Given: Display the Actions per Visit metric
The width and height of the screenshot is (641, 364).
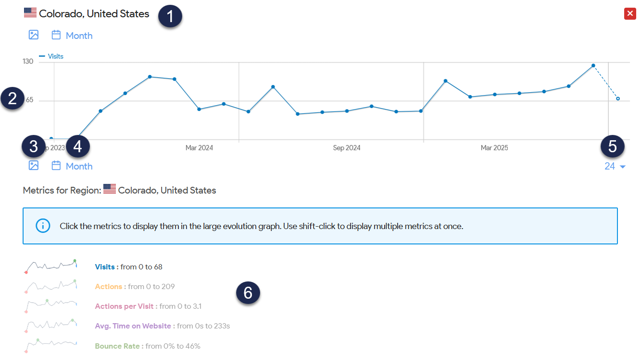Looking at the screenshot, I should coord(124,306).
